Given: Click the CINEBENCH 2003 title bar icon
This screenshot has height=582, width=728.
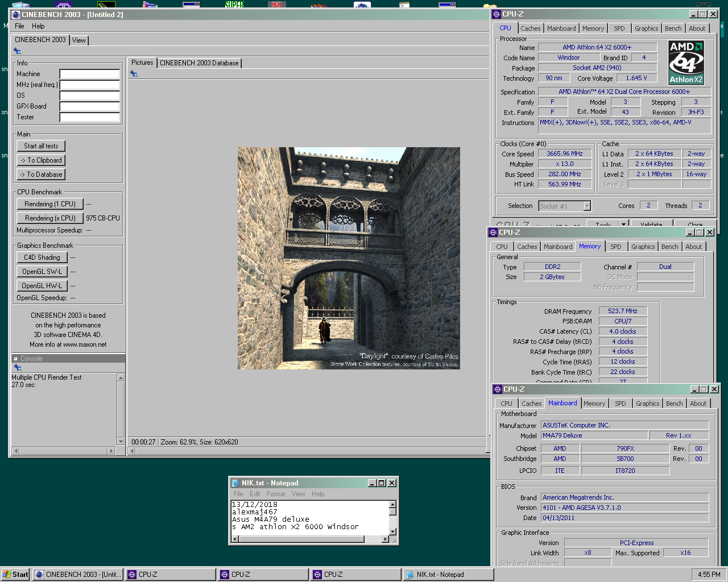Looking at the screenshot, I should (16, 15).
